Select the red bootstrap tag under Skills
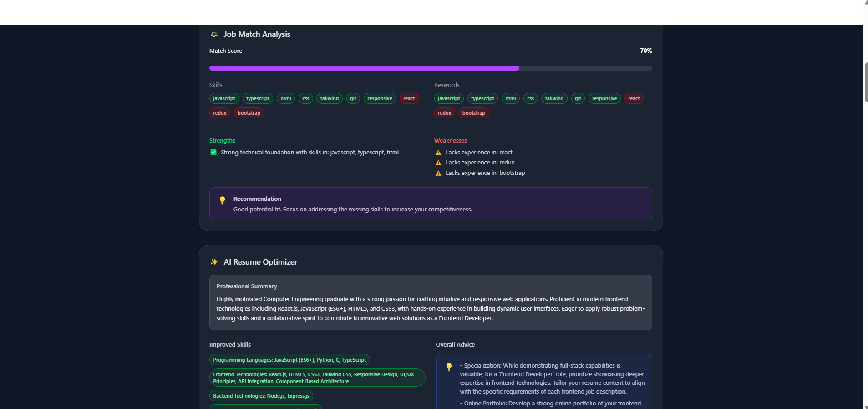The height and width of the screenshot is (409, 868). pos(249,113)
